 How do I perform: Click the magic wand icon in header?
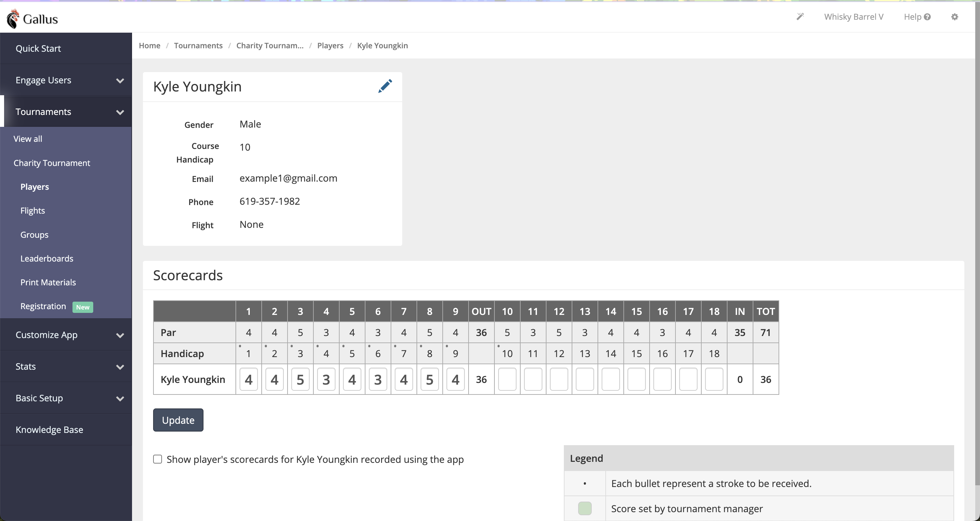(x=800, y=17)
